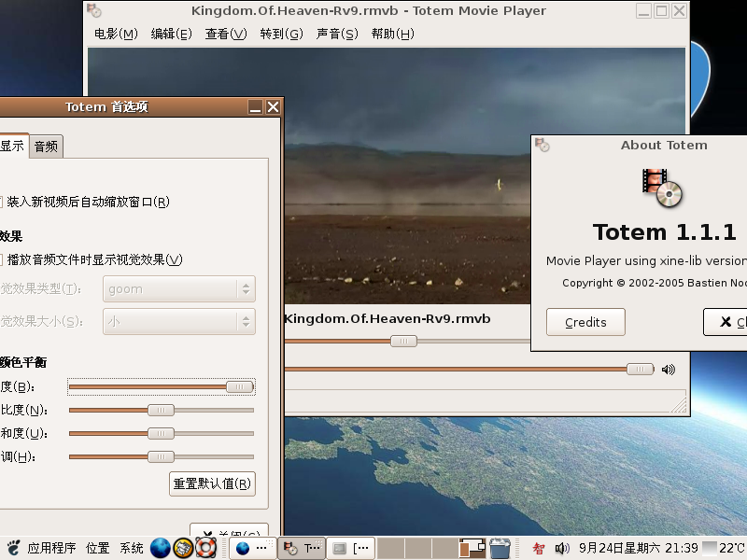The height and width of the screenshot is (560, 747).
Task: Click the 重置默认值(R) button
Action: (212, 483)
